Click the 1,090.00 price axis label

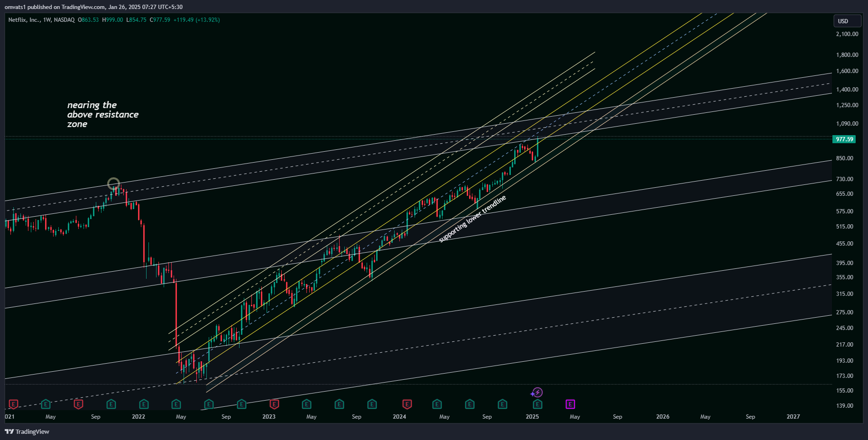point(847,124)
